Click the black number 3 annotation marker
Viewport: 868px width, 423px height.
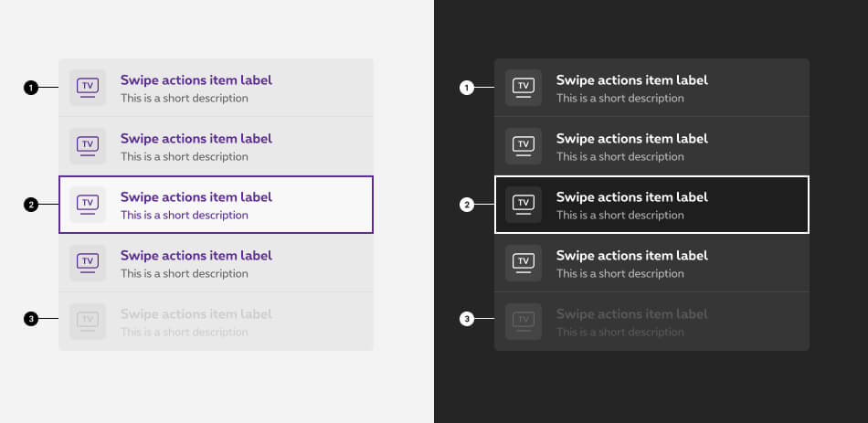[x=31, y=319]
